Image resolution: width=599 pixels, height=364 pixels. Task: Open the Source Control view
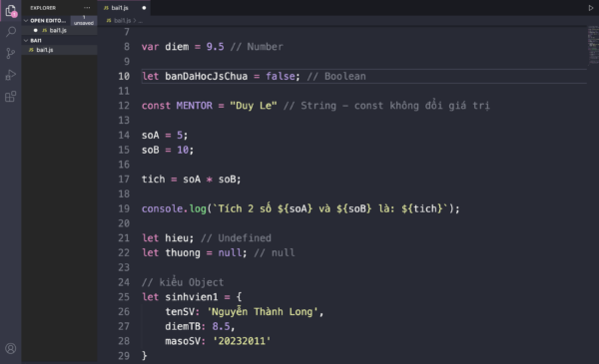click(11, 53)
